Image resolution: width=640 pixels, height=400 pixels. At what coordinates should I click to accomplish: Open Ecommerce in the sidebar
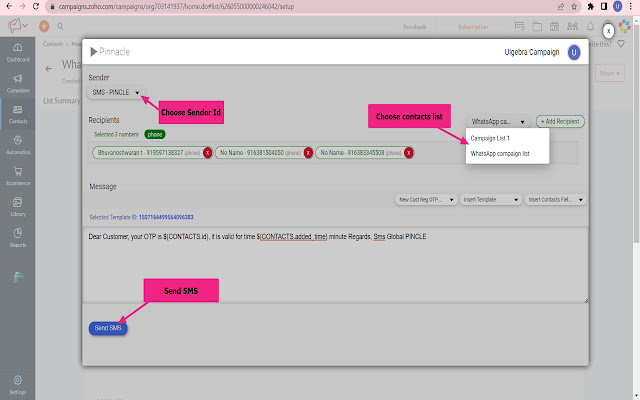pos(18,176)
